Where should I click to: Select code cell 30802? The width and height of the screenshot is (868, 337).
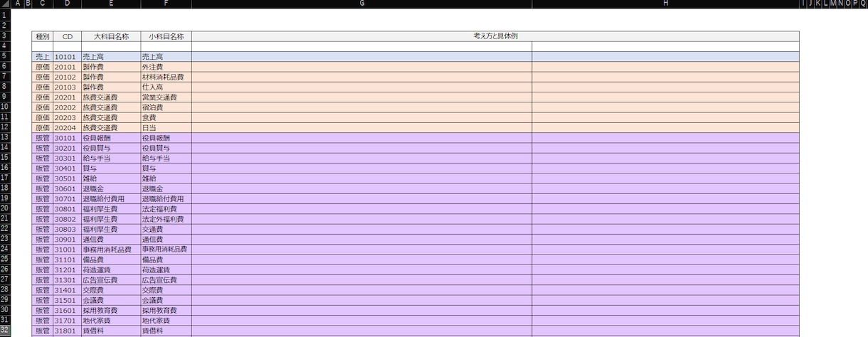67,219
